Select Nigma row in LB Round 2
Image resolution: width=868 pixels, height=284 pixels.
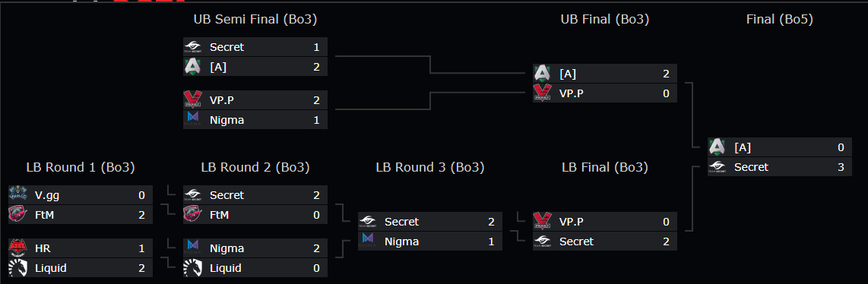[255, 248]
